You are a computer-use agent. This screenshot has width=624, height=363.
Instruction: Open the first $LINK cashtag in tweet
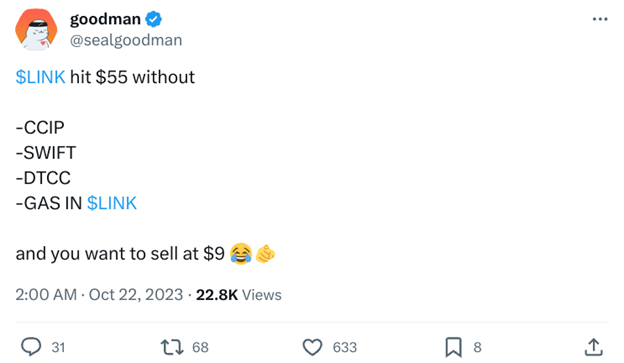pyautogui.click(x=40, y=77)
